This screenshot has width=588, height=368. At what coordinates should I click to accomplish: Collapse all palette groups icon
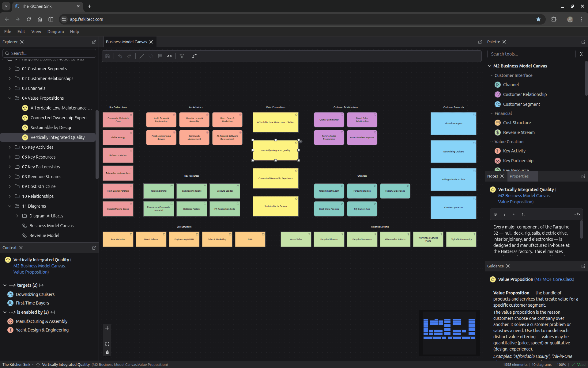581,54
